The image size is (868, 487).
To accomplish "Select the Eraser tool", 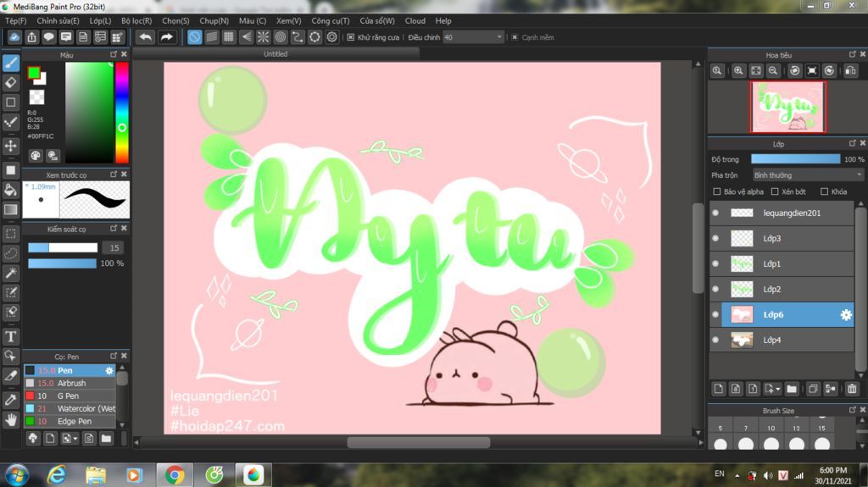I will click(10, 82).
